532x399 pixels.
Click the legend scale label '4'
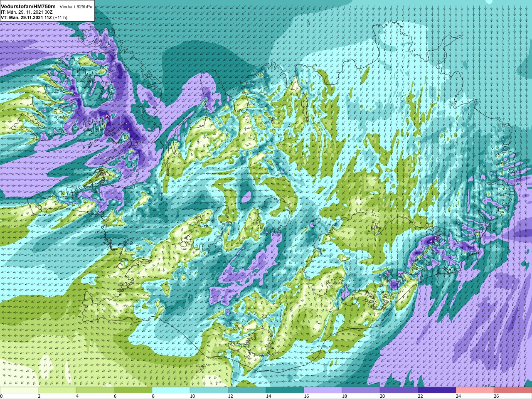click(77, 396)
